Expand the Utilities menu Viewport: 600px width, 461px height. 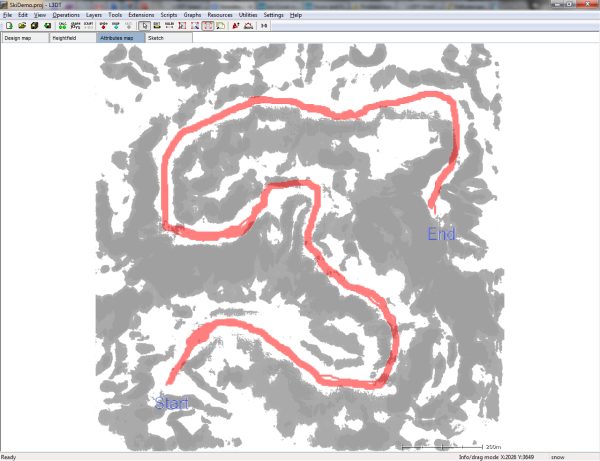click(x=246, y=16)
